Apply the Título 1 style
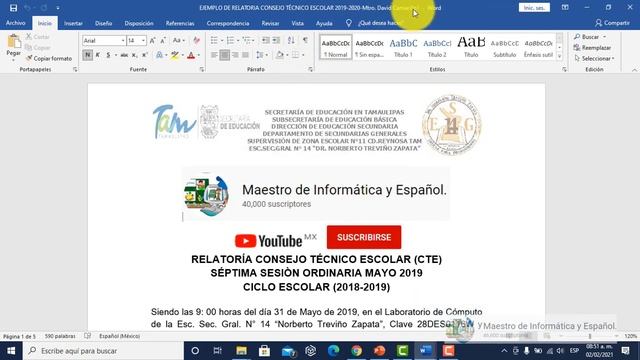The width and height of the screenshot is (640, 360). click(x=403, y=47)
